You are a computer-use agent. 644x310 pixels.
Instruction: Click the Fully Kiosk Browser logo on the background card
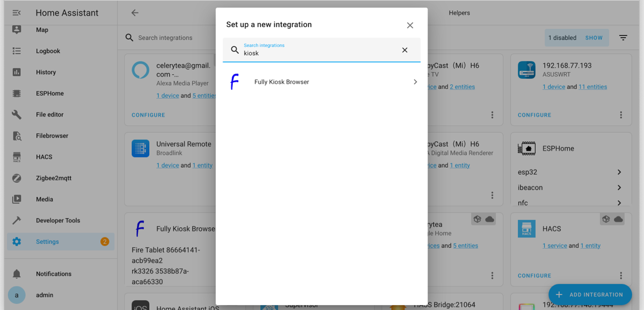pyautogui.click(x=140, y=229)
